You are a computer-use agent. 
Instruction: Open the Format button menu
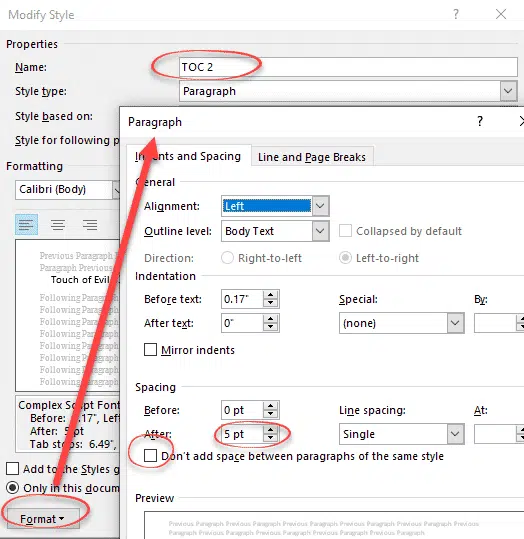(x=43, y=518)
